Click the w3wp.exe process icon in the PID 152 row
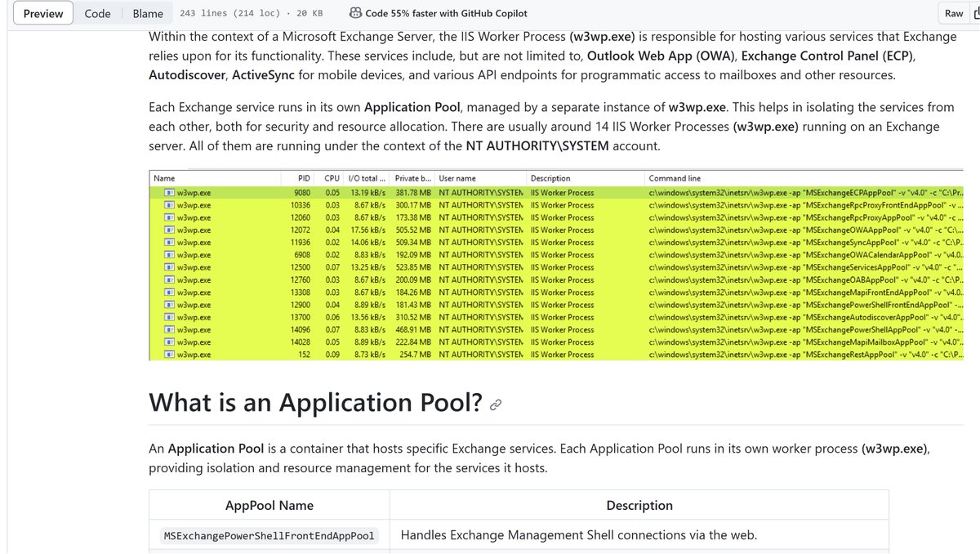 [x=169, y=355]
